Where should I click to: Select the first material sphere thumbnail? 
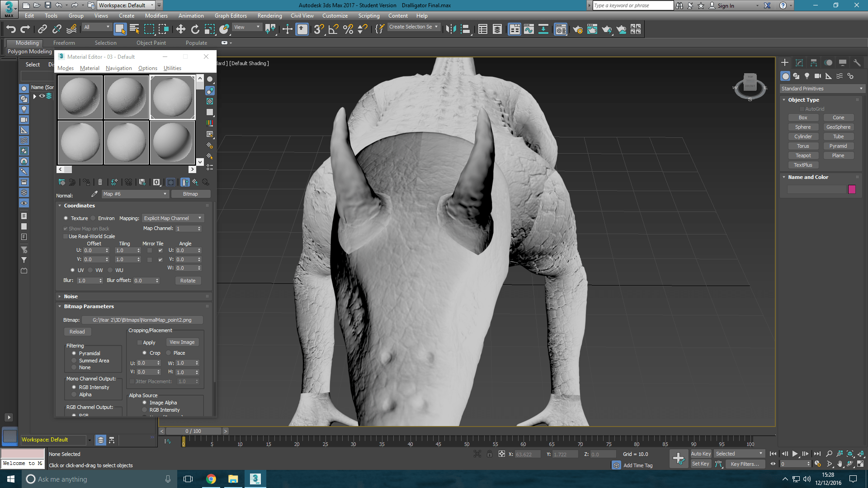(x=80, y=97)
